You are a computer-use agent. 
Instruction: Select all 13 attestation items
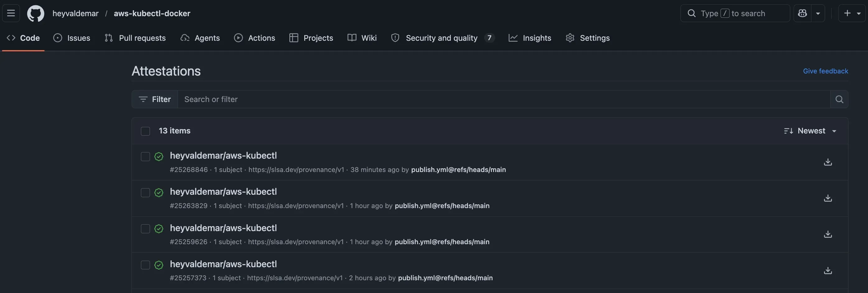click(145, 131)
